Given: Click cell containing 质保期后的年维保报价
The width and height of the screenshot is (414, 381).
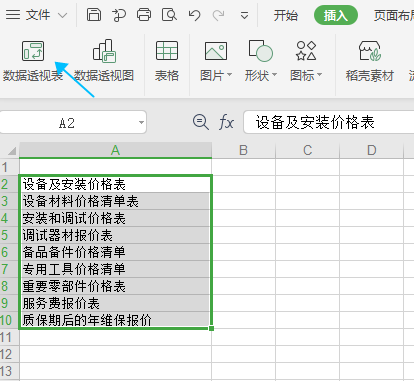Looking at the screenshot, I should click(115, 320).
